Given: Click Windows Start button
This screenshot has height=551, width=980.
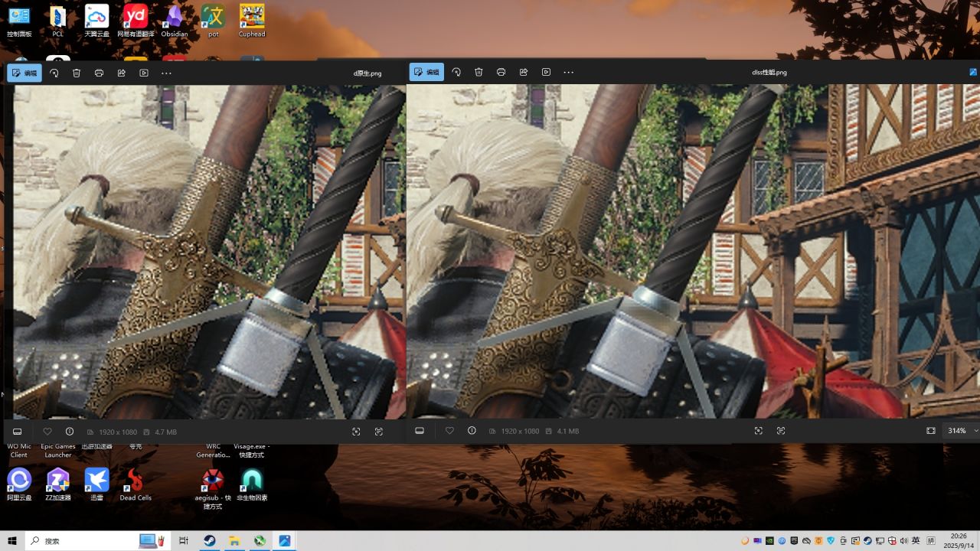Looking at the screenshot, I should [x=12, y=541].
